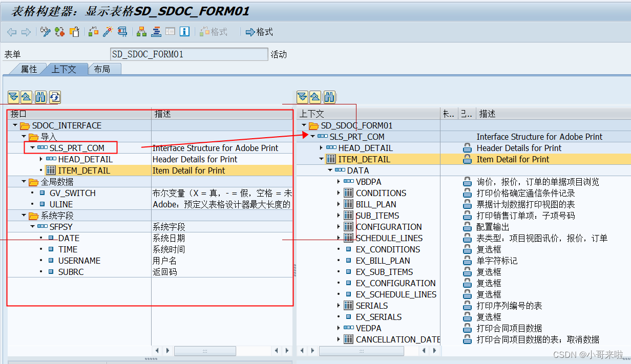Viewport: 631px width, 364px height.
Task: Run the form check icon
Action: point(93,32)
